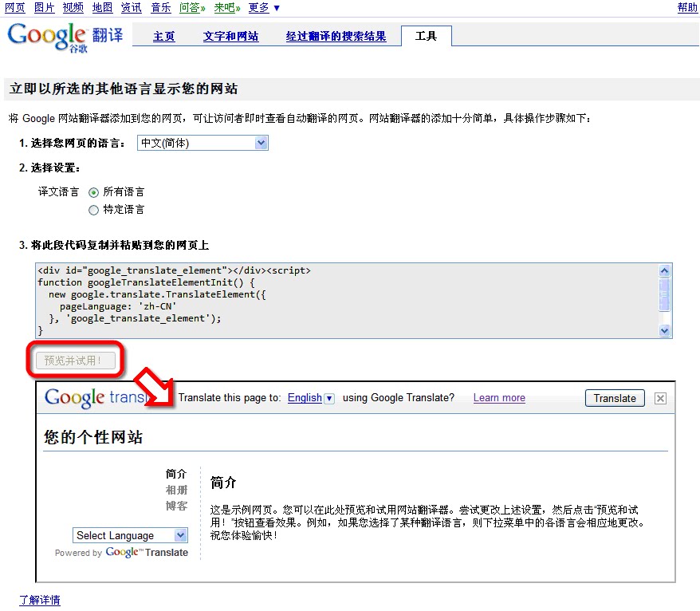The width and height of the screenshot is (700, 611).
Task: Click the 地图 link in top bar
Action: pyautogui.click(x=102, y=8)
